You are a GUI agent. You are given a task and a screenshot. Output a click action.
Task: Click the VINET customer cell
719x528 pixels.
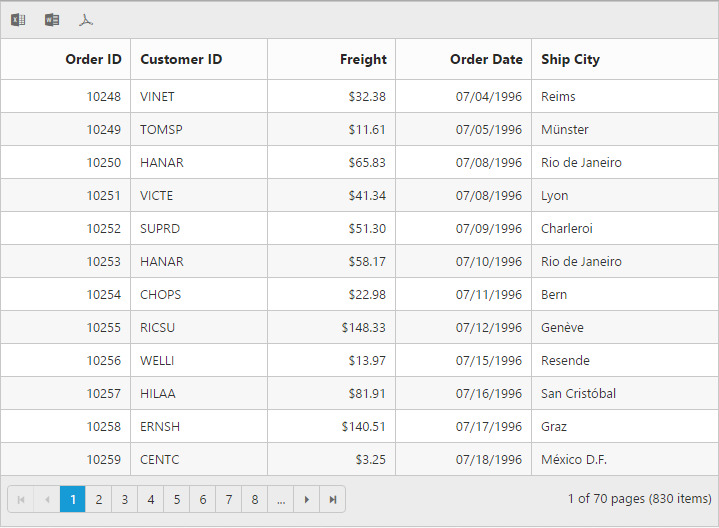pos(157,97)
